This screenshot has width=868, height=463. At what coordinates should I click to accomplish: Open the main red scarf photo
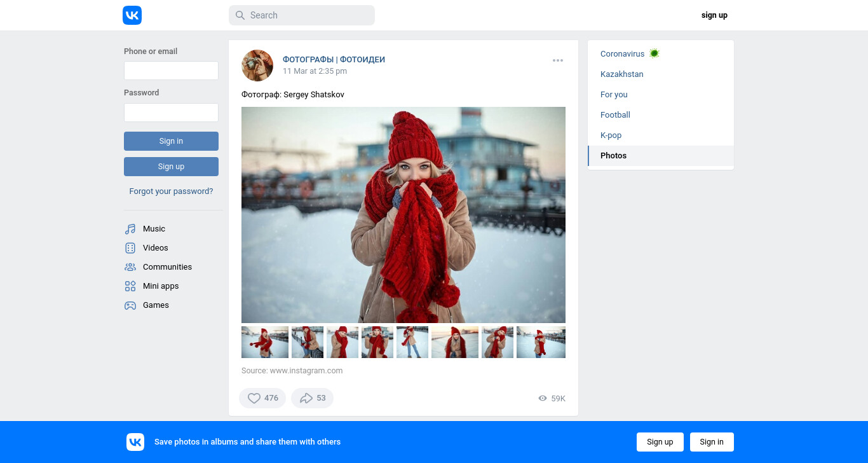(403, 215)
